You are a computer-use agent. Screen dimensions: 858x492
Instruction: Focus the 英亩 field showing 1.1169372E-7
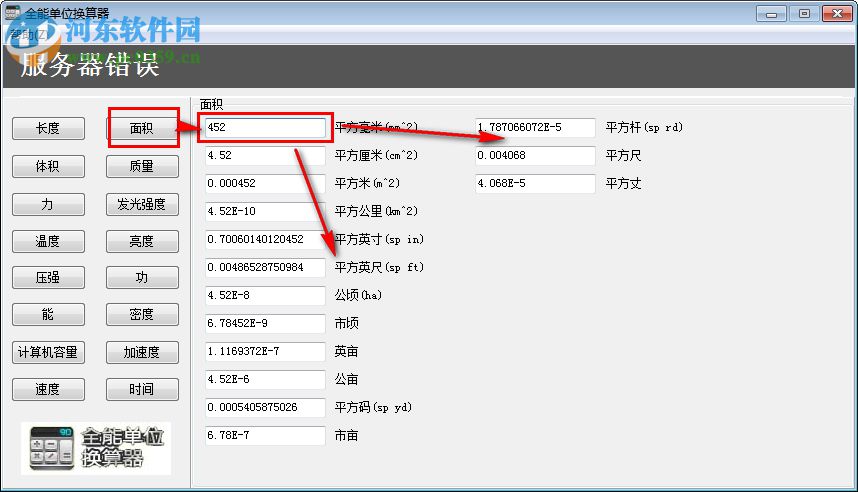click(x=265, y=351)
